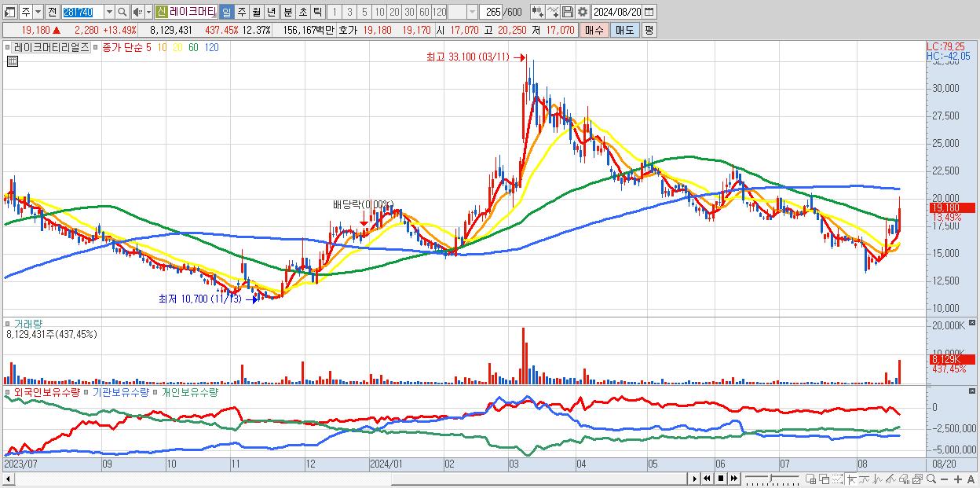980x488 pixels.
Task: Click the grid table icon below the stock legend
Action: pyautogui.click(x=12, y=61)
